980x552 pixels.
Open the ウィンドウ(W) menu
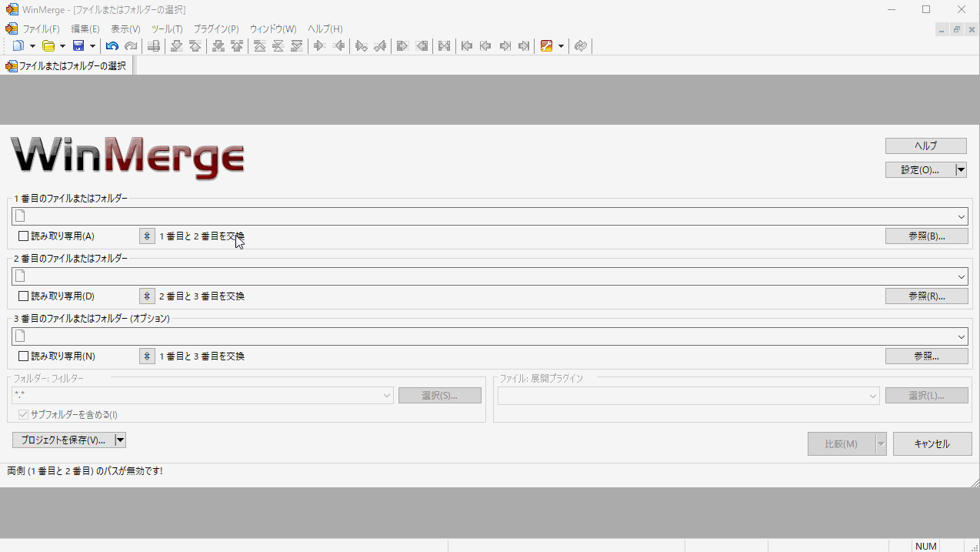point(273,28)
